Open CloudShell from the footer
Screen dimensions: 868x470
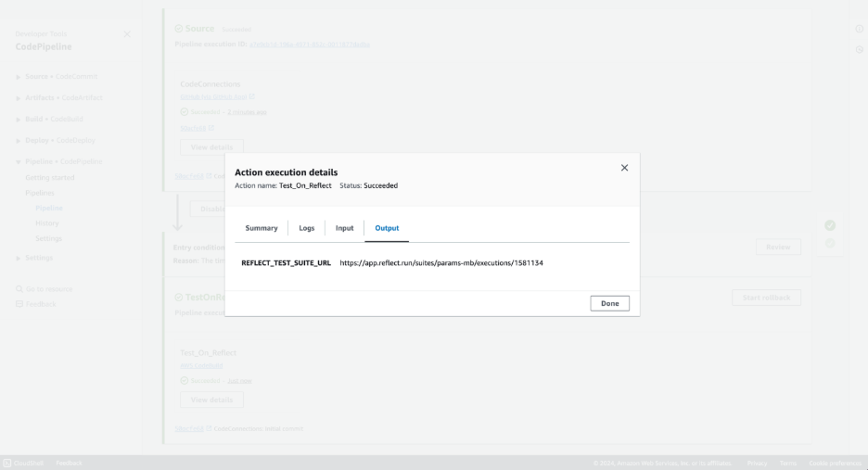23,463
